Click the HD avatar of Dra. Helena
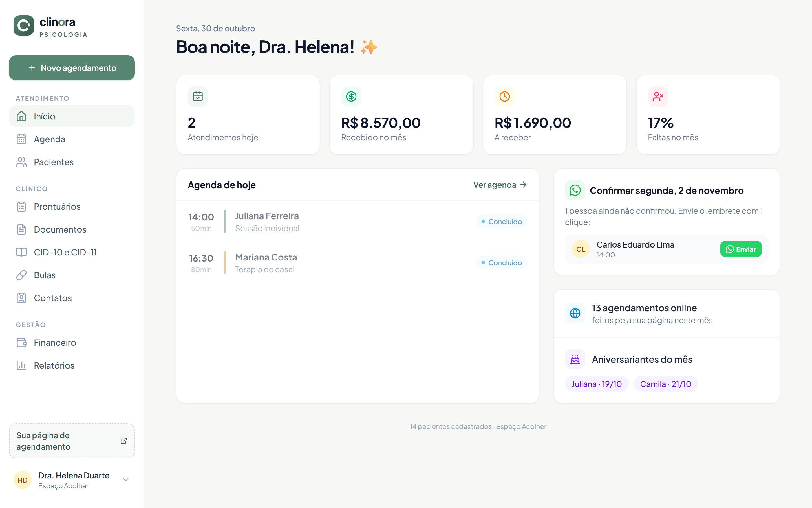The height and width of the screenshot is (508, 812). (x=23, y=480)
